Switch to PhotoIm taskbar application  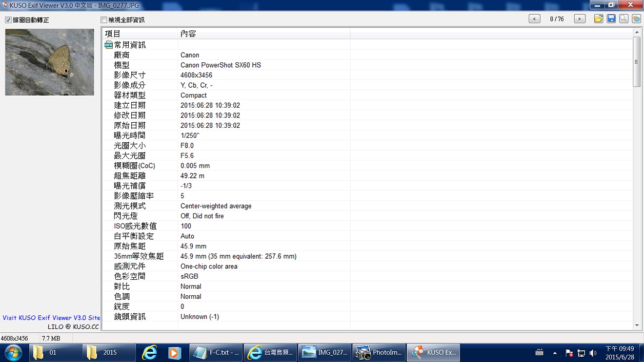pyautogui.click(x=379, y=352)
